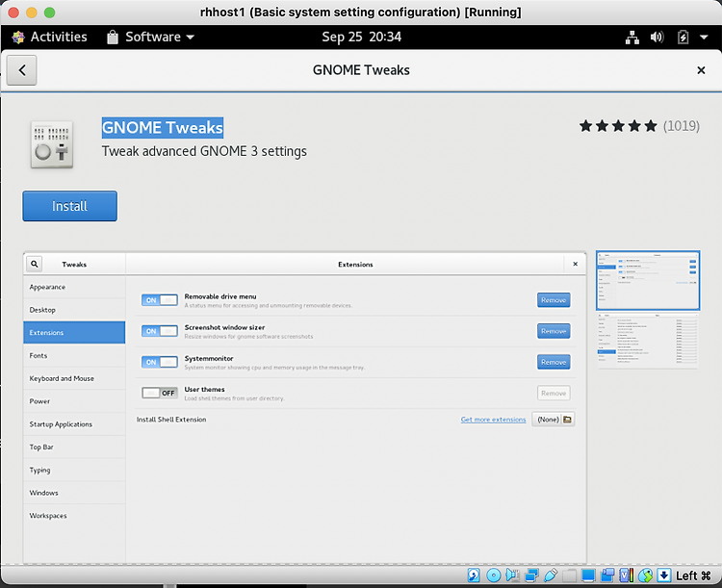Click the VirtualBox shared folders icon
Image resolution: width=722 pixels, height=588 pixels.
(x=570, y=575)
